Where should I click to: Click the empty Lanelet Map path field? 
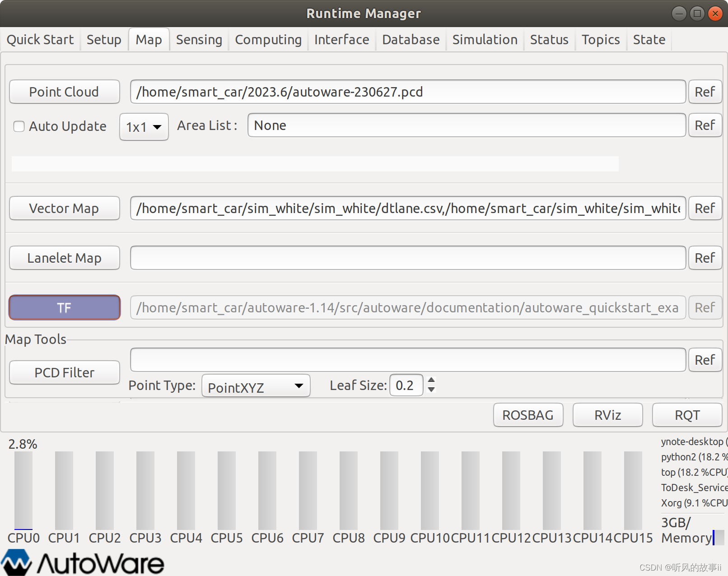[406, 258]
